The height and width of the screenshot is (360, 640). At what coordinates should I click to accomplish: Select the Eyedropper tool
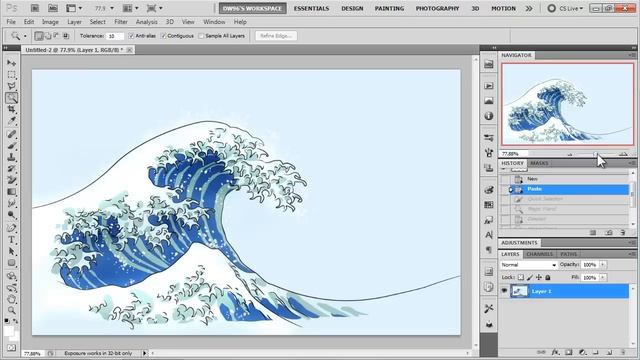tap(11, 121)
